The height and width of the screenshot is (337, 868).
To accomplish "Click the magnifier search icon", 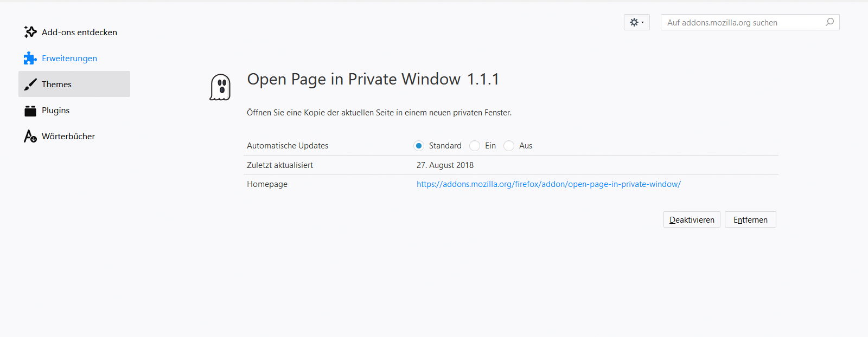I will click(829, 22).
